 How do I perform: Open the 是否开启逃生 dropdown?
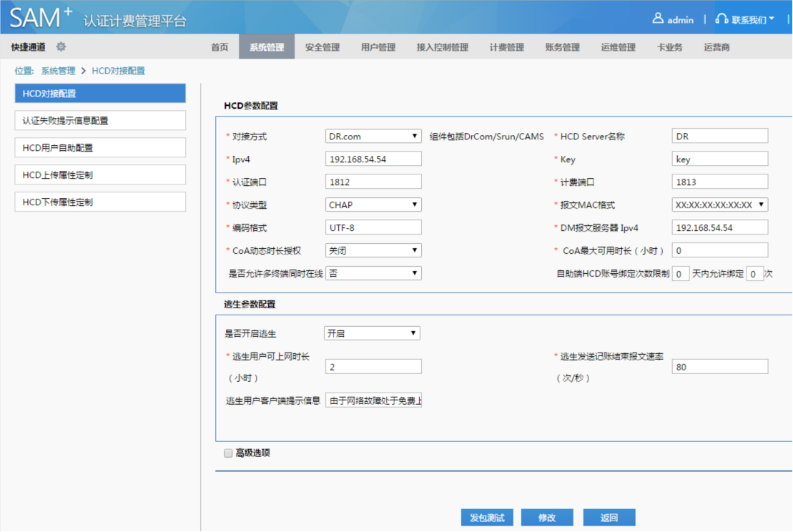click(372, 333)
